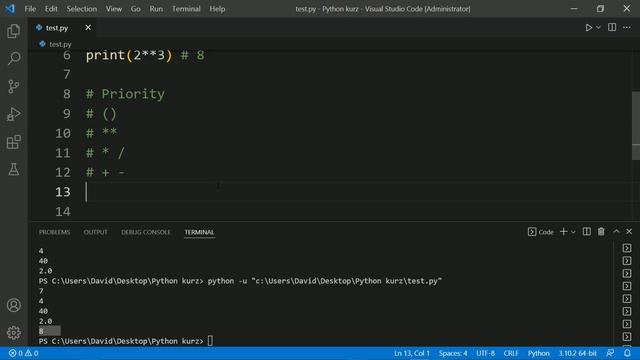Open the Search view icon
Viewport: 640px width, 360px height.
coord(13,59)
